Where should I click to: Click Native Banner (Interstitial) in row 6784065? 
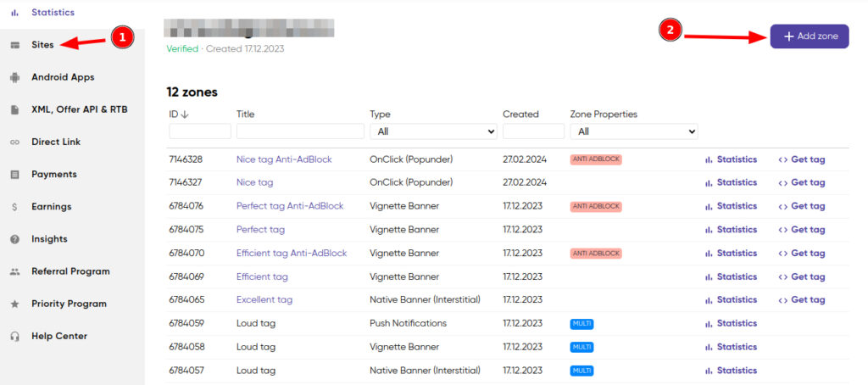click(x=426, y=299)
